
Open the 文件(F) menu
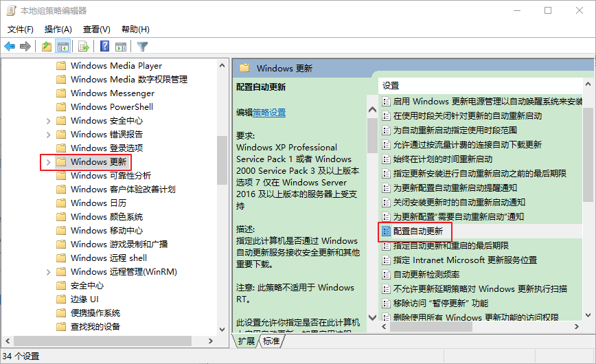click(21, 30)
